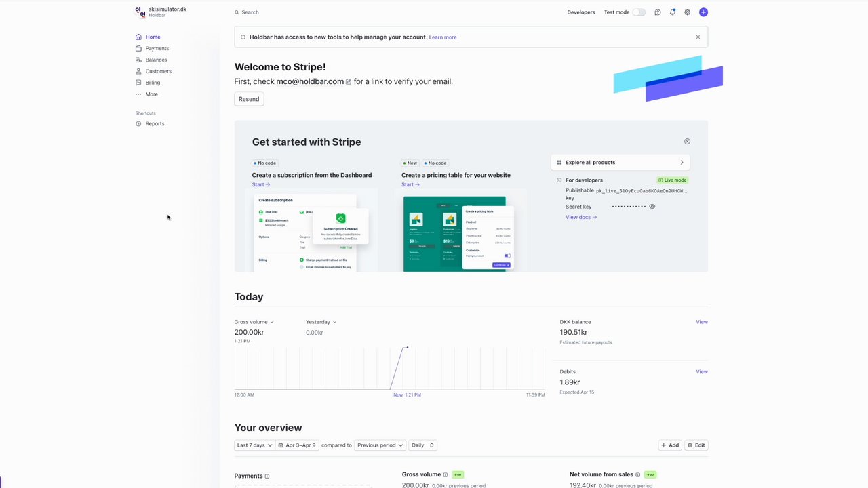This screenshot has width=868, height=488.
Task: Click Start under Create a subscription
Action: coord(261,184)
